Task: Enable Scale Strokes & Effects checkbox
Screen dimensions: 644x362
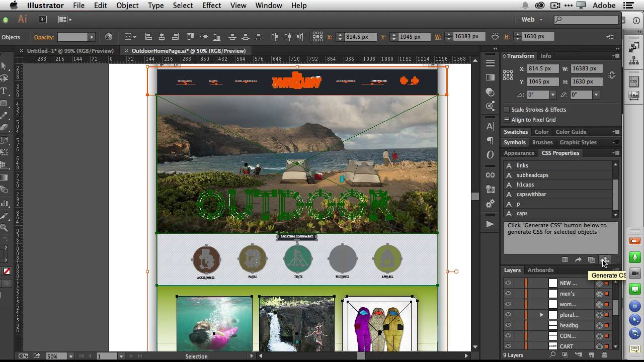Action: click(x=507, y=110)
